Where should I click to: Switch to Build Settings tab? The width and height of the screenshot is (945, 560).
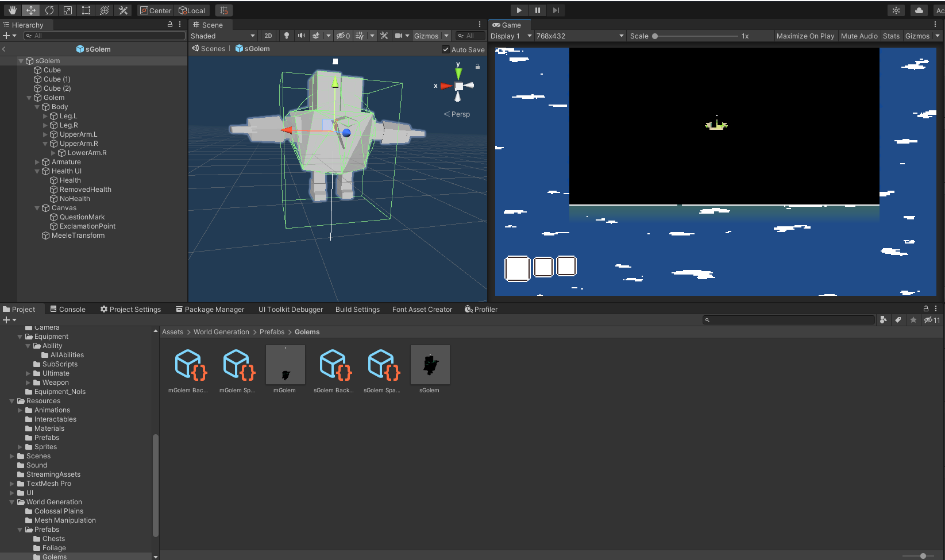357,309
